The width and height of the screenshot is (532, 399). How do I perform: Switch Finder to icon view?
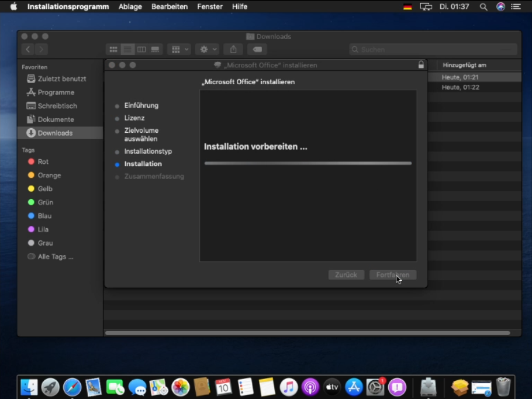[113, 50]
